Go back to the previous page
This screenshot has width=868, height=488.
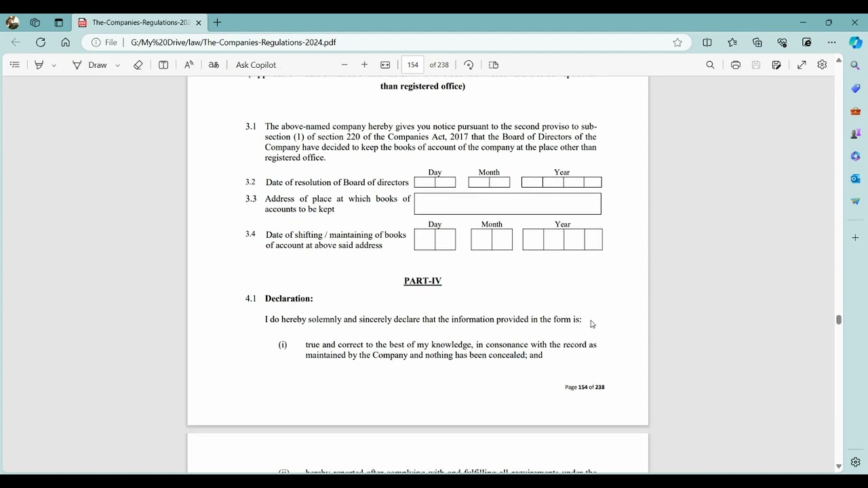click(x=16, y=42)
